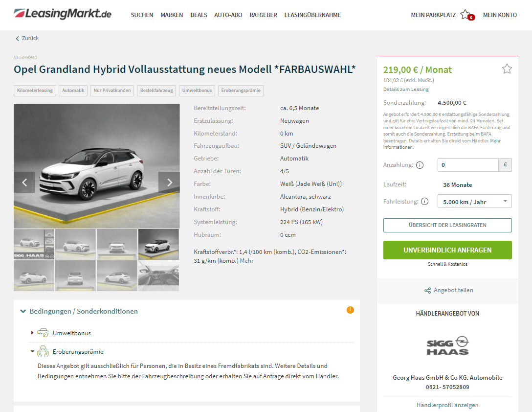
Task: Show next car image with right arrow
Action: pyautogui.click(x=169, y=183)
